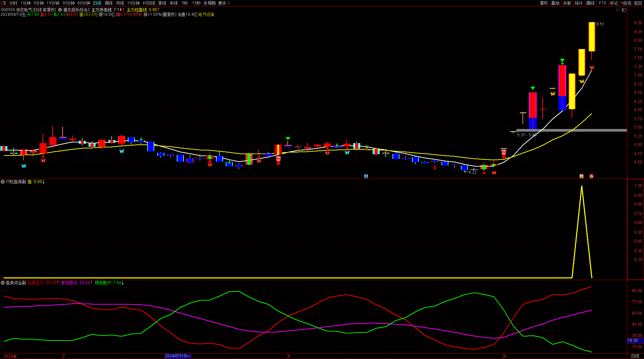The height and width of the screenshot is (359, 644).
Task: Open the 多股 multi-stock view
Action: [567, 3]
